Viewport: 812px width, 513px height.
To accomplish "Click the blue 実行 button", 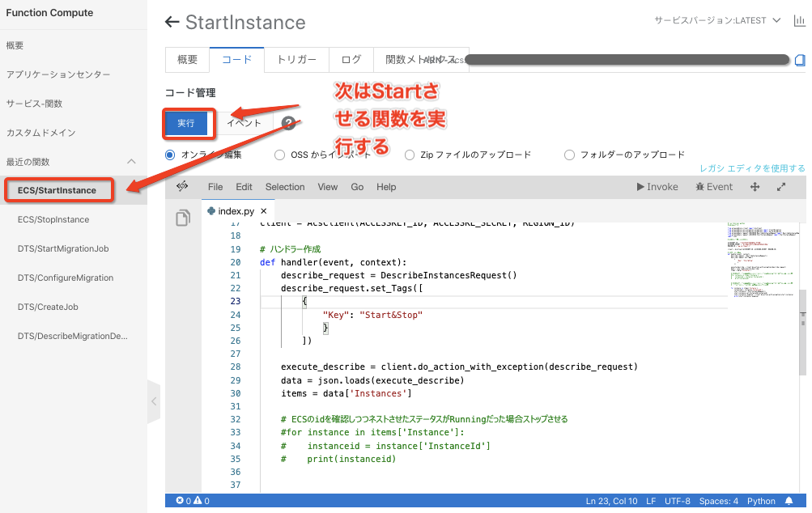I will [186, 123].
